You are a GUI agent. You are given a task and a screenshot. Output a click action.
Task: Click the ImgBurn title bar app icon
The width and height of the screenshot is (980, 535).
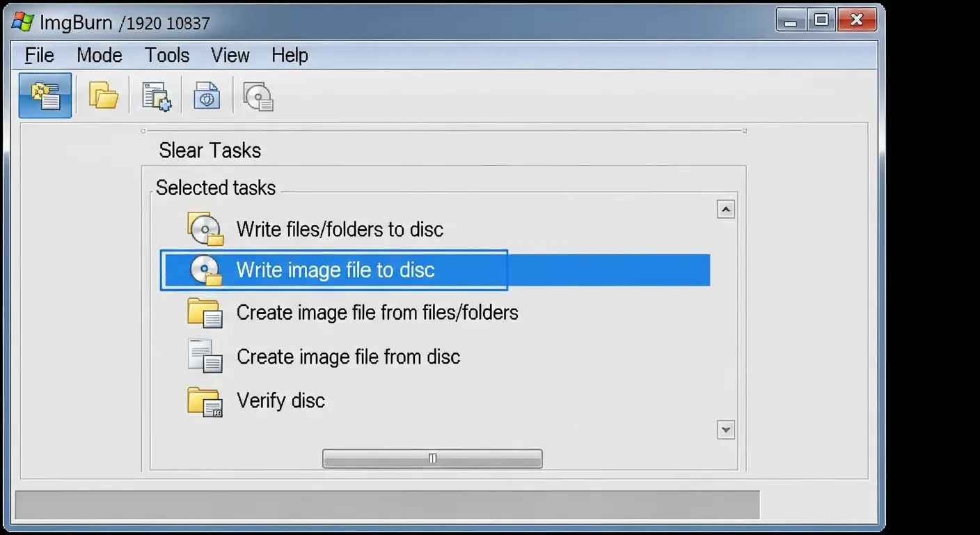22,22
